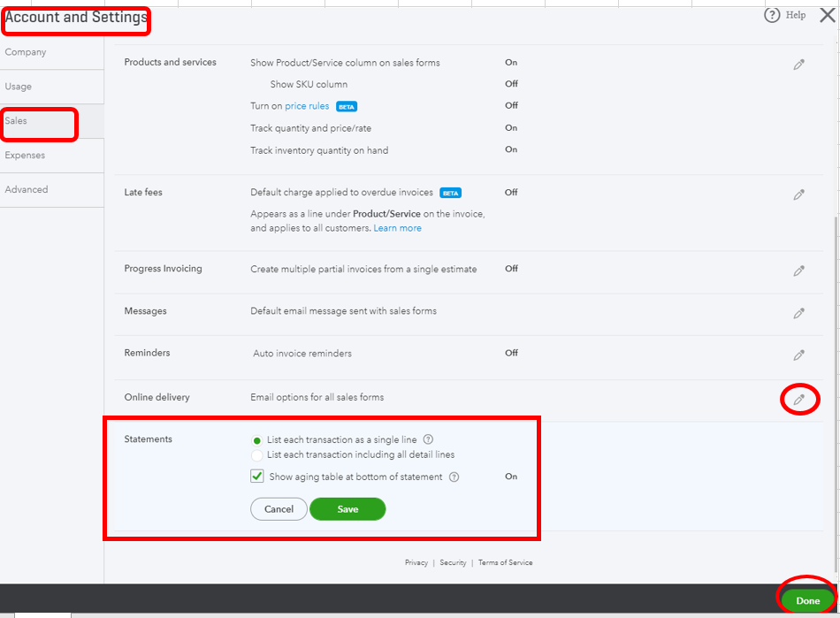The image size is (840, 618).
Task: Edit Late fees settings pencil
Action: point(798,195)
